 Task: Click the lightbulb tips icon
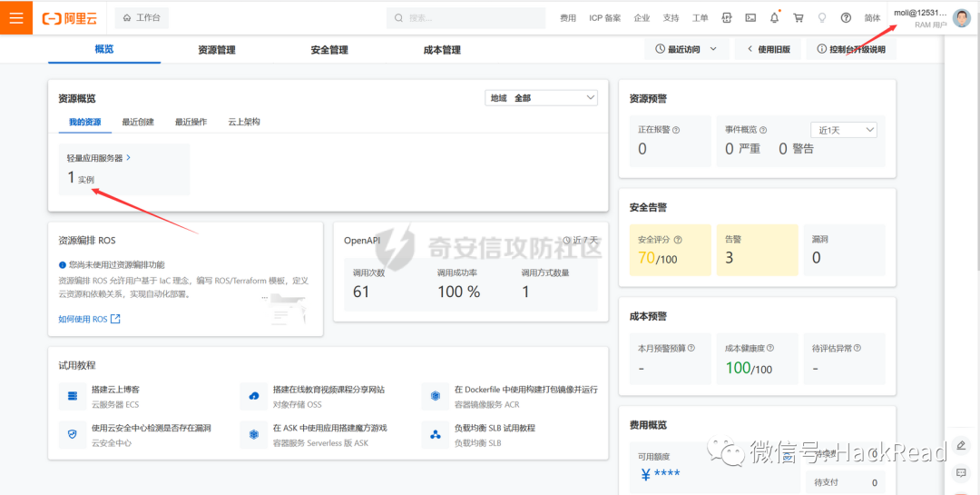pyautogui.click(x=822, y=18)
